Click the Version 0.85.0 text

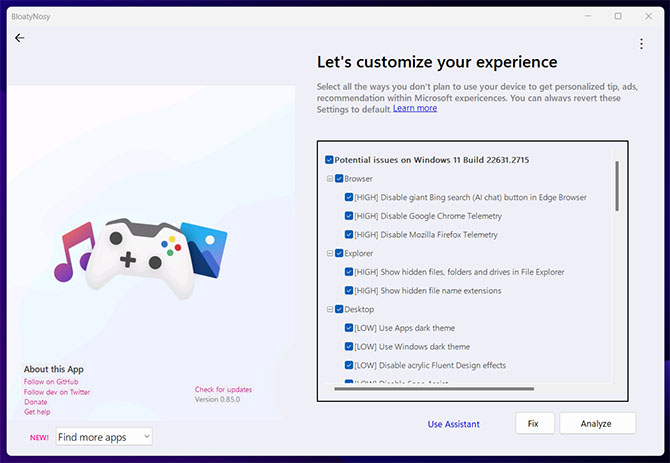(217, 399)
